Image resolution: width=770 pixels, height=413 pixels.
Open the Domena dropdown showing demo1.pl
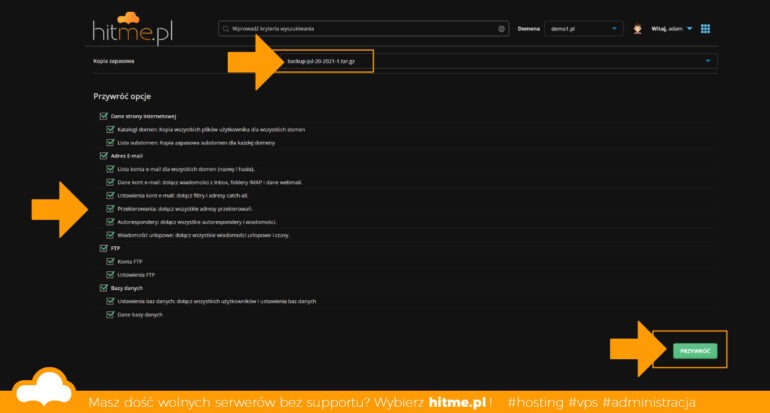tap(583, 29)
